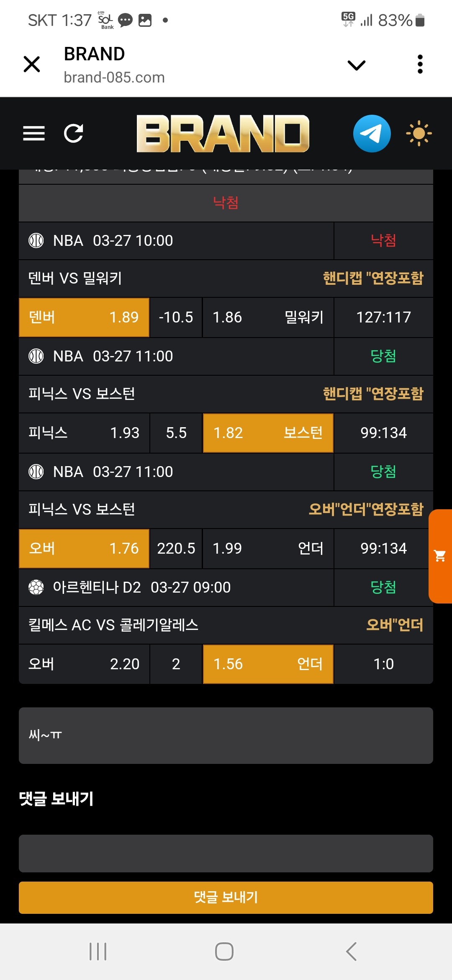The image size is (452, 980).
Task: Click the BRAND logo
Action: pos(223,134)
